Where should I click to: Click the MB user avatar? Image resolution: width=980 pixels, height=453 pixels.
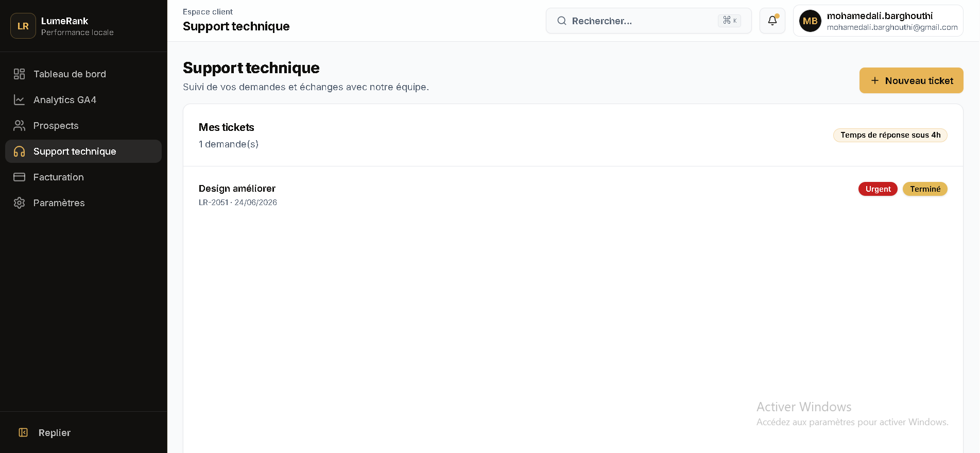810,21
